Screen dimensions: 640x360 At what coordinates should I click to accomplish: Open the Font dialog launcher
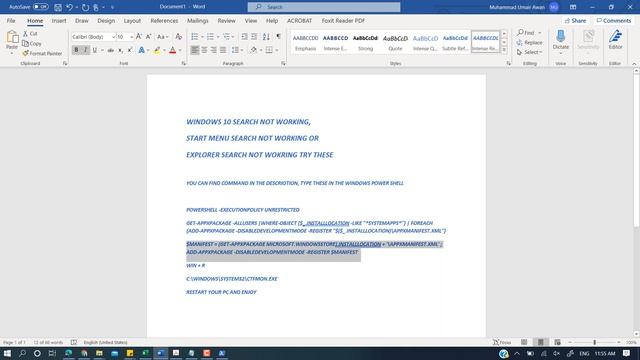tap(184, 64)
